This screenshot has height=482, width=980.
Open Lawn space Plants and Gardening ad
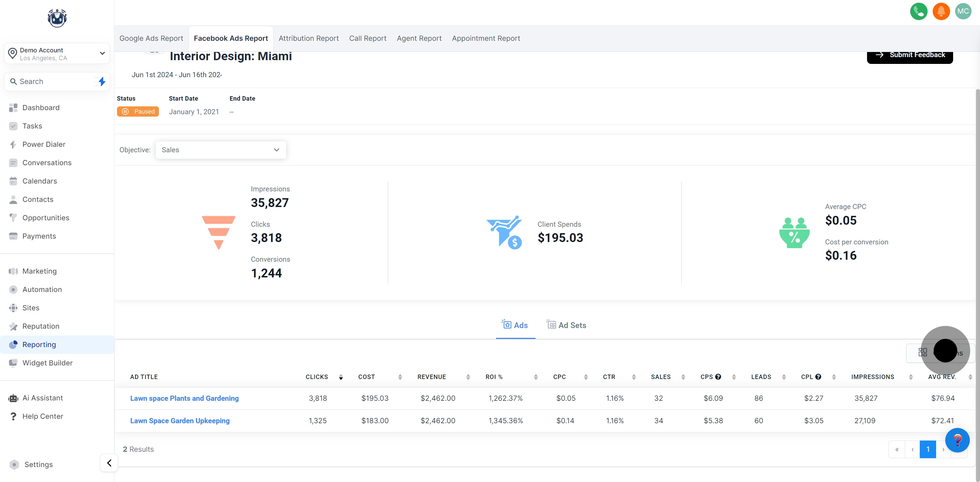pos(184,398)
